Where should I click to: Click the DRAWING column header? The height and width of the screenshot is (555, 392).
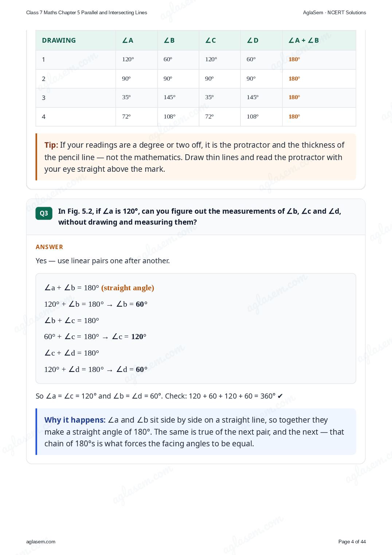coord(59,40)
